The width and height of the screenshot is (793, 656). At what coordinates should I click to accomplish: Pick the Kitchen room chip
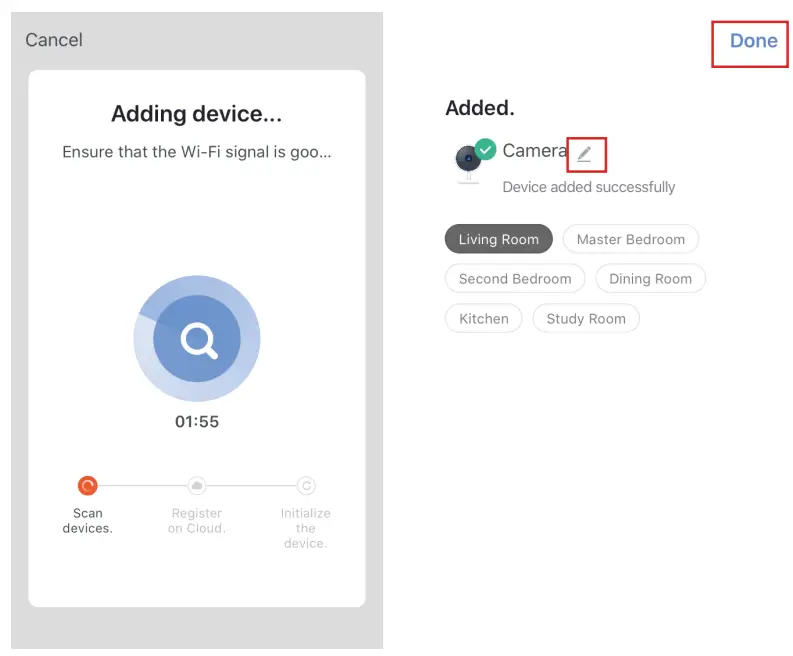483,319
